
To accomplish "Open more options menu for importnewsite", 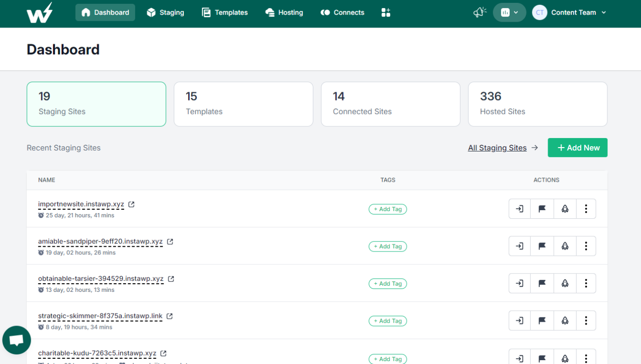I will (586, 209).
